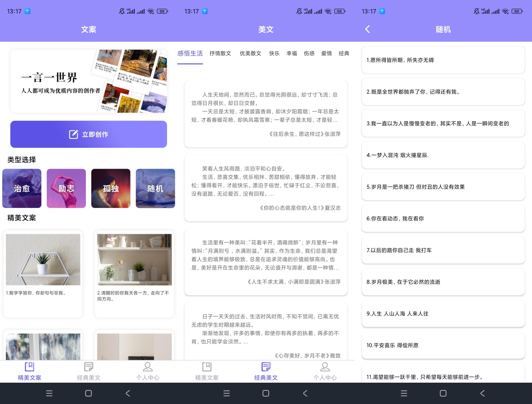The image size is (532, 404).
Task: Open the 我字字皆你 plant shelf card
Action: click(43, 273)
